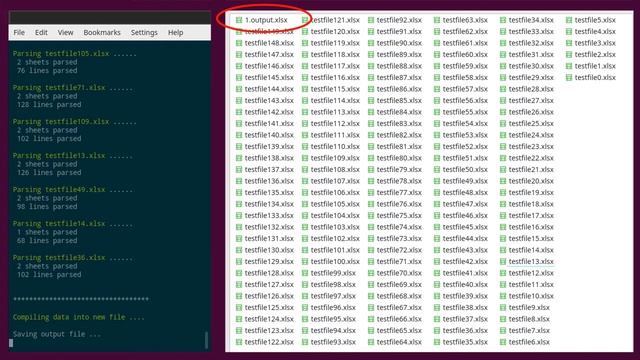Click the testfile121.xlsx file icon
This screenshot has height=360, width=640.
coord(305,20)
